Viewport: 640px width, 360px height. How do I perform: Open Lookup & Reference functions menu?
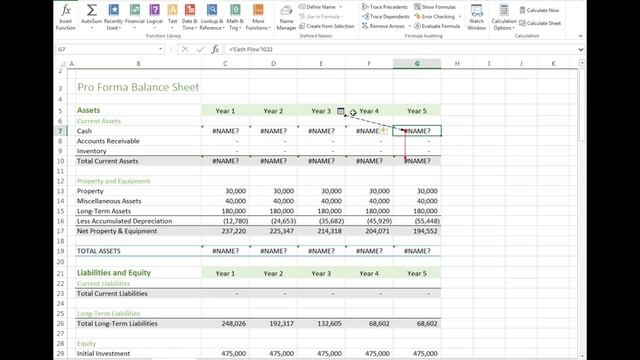click(x=212, y=17)
